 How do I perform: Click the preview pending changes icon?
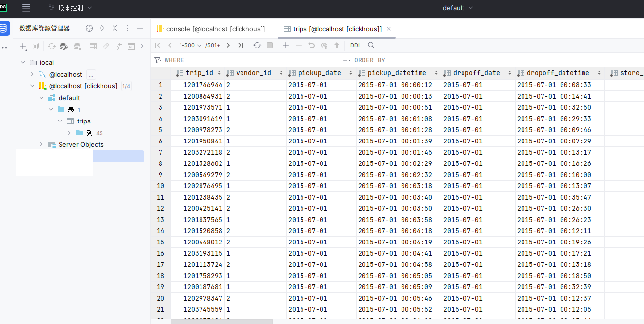(324, 45)
